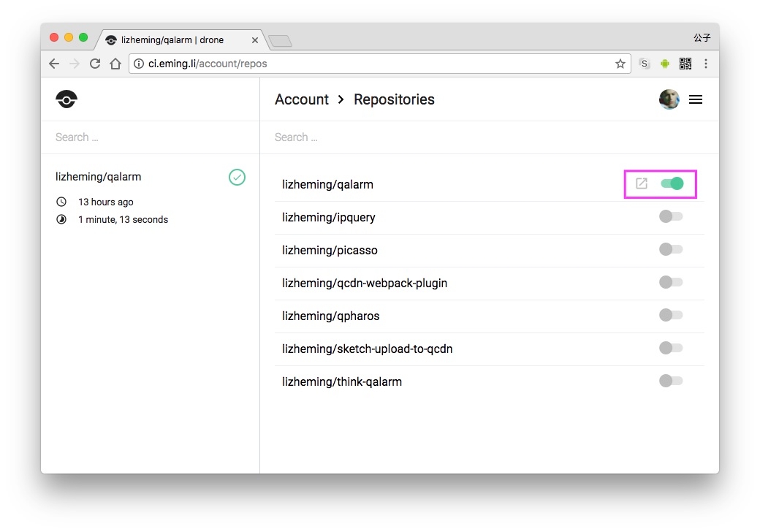Image resolution: width=760 pixels, height=532 pixels.
Task: Click the user avatar picture
Action: click(669, 99)
